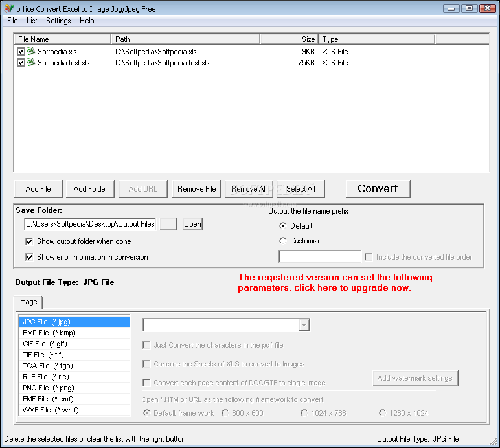Browse for save folder with ... button

pos(168,224)
